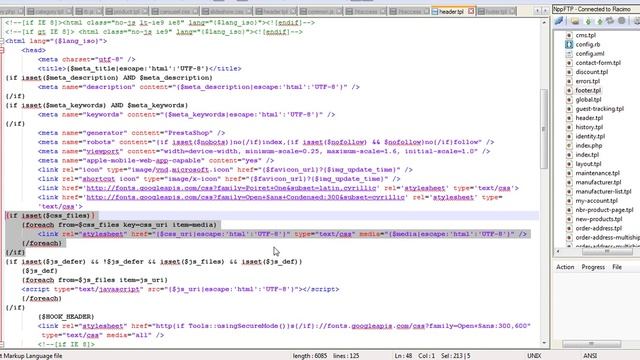Image resolution: width=640 pixels, height=360 pixels.
Task: Collapse the head tag fold marker
Action: [x=2, y=50]
